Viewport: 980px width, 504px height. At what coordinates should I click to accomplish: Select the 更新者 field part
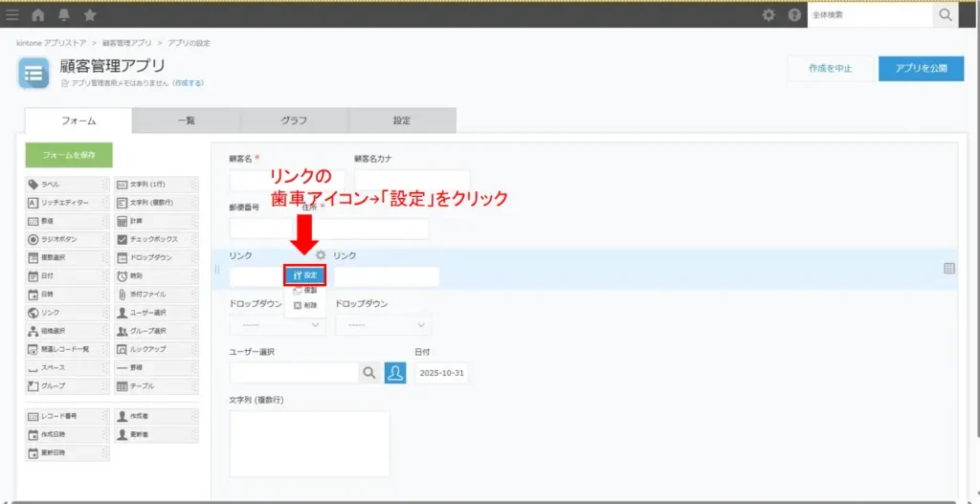point(157,434)
